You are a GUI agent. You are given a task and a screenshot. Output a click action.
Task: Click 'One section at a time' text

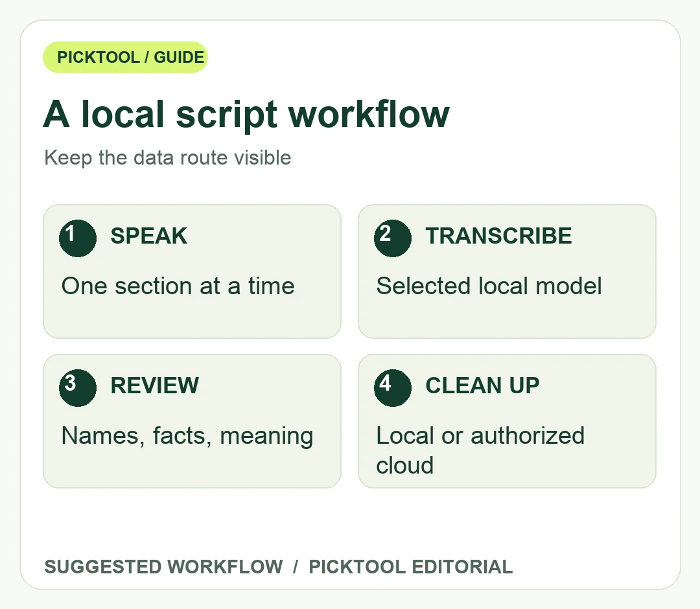[x=178, y=286]
